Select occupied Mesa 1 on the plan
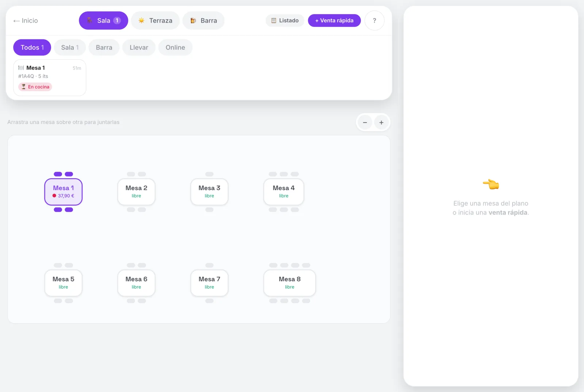 pyautogui.click(x=64, y=192)
